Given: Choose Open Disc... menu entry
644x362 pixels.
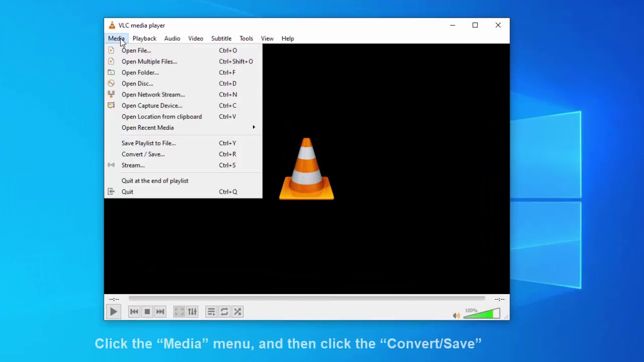Looking at the screenshot, I should click(x=183, y=83).
